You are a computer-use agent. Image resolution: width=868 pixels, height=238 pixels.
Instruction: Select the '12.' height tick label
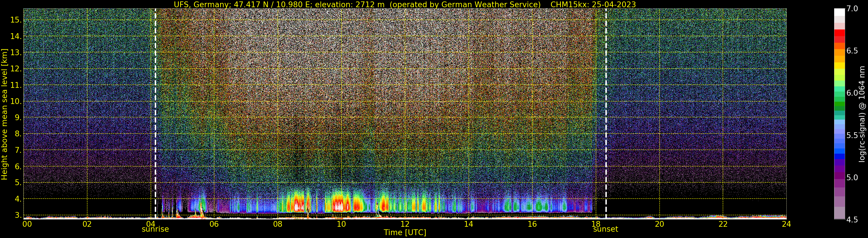point(16,69)
